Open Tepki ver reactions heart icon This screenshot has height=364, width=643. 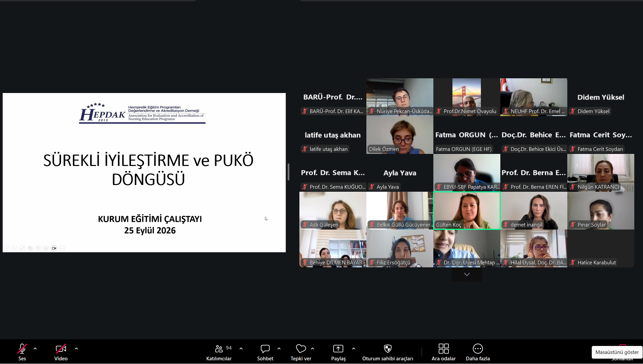click(x=301, y=349)
